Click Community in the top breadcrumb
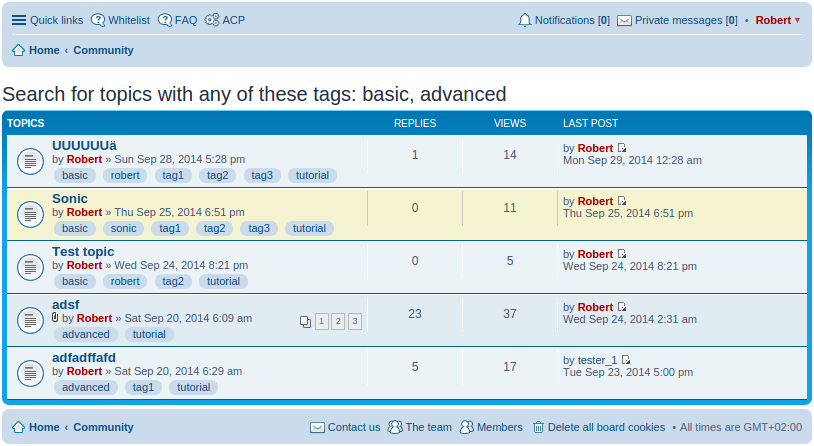814x446 pixels. (x=103, y=50)
